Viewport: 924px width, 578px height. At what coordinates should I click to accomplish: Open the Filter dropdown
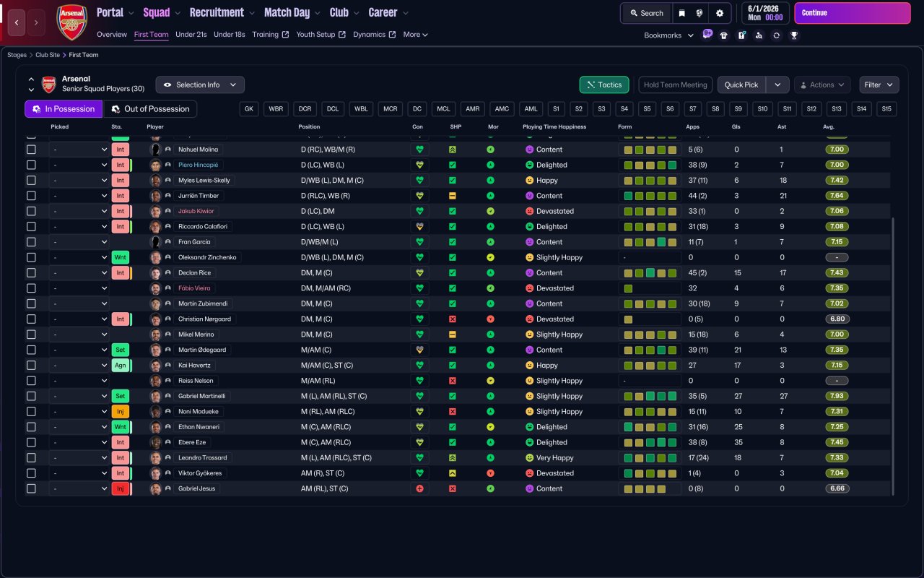coord(879,85)
